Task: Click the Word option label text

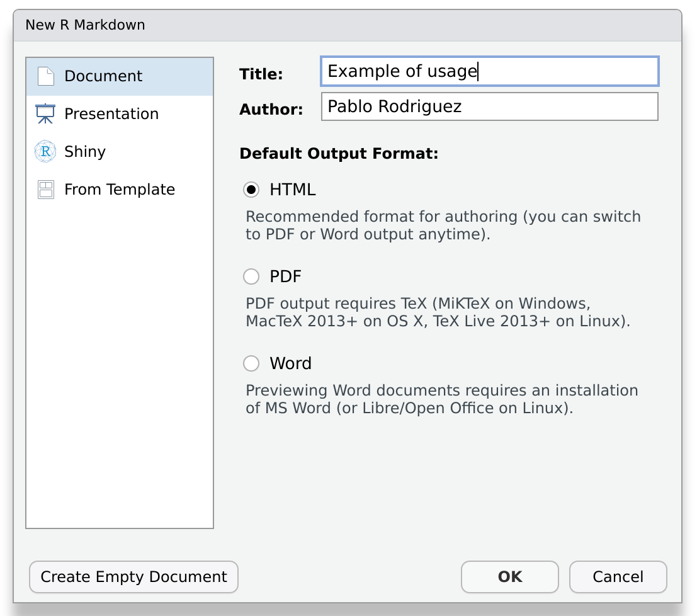Action: coord(290,363)
